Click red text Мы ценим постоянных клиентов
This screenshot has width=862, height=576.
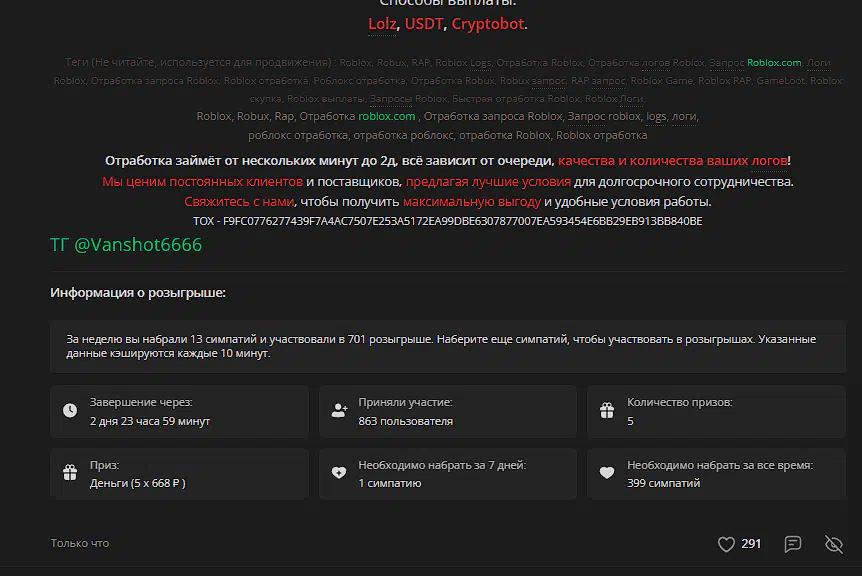[202, 181]
